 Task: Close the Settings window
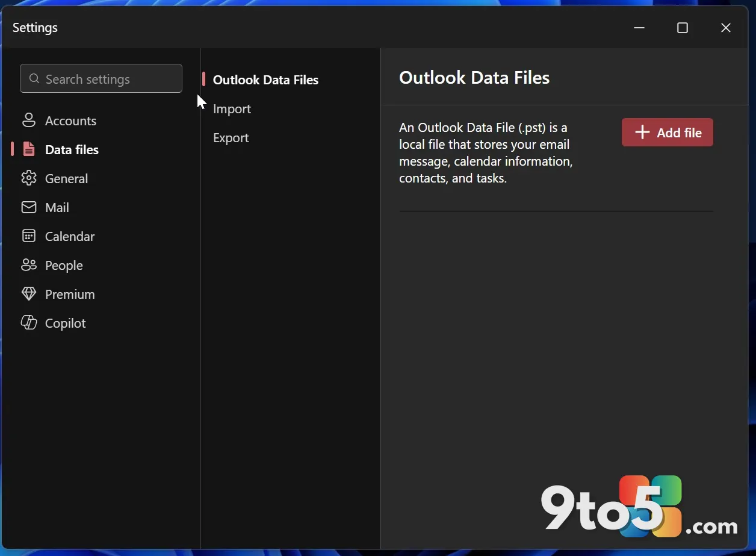[726, 28]
